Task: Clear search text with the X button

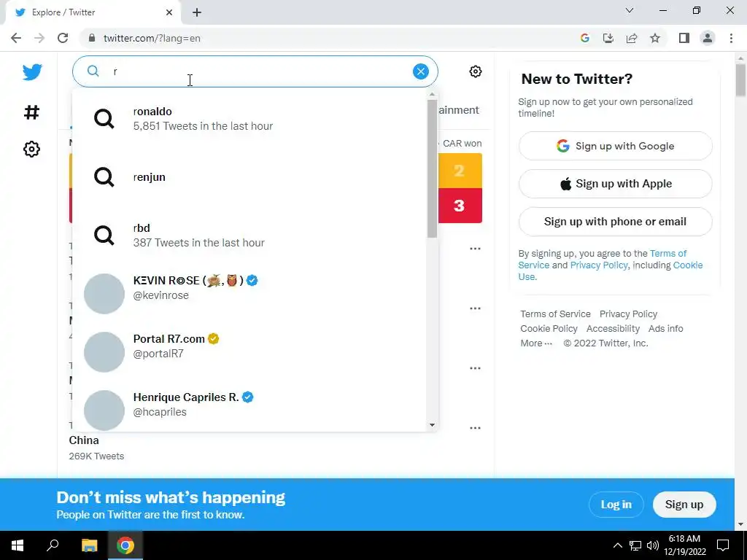Action: point(420,71)
